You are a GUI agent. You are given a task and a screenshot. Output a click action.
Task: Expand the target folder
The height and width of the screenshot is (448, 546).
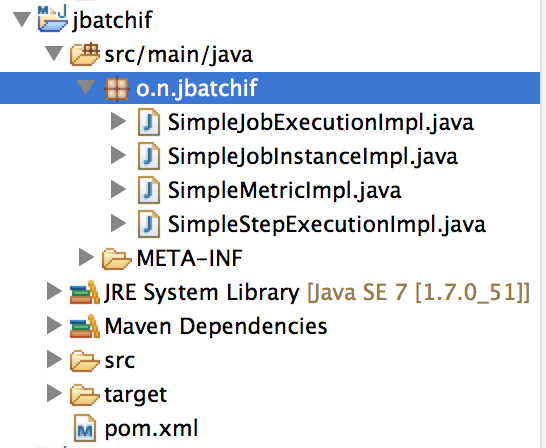point(54,393)
